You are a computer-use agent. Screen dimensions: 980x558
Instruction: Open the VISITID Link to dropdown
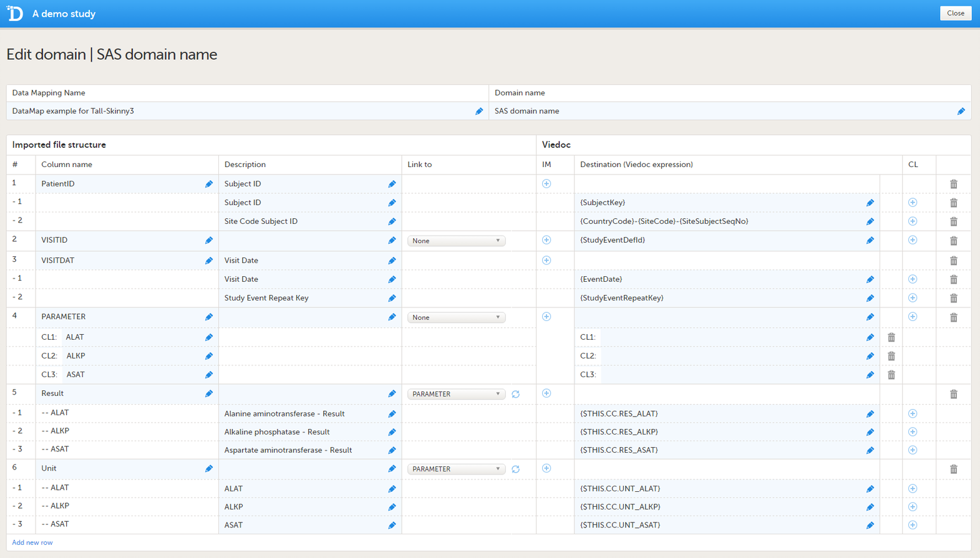point(456,241)
